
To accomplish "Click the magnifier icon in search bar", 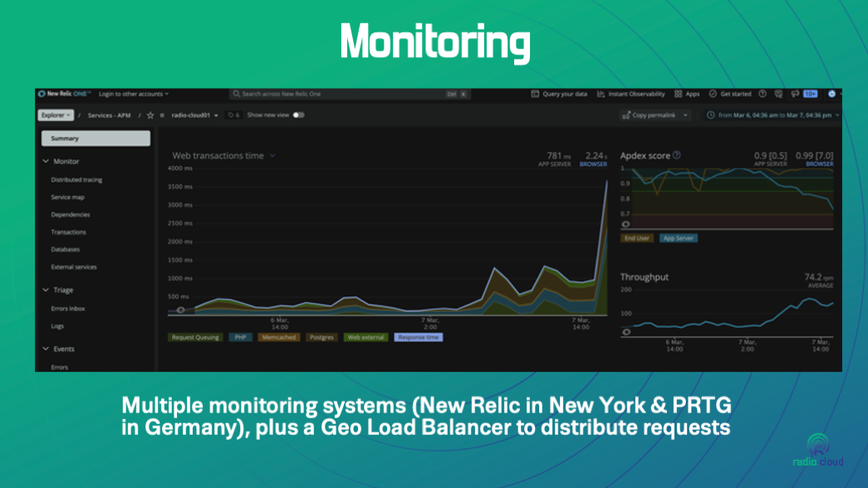I will (x=237, y=94).
